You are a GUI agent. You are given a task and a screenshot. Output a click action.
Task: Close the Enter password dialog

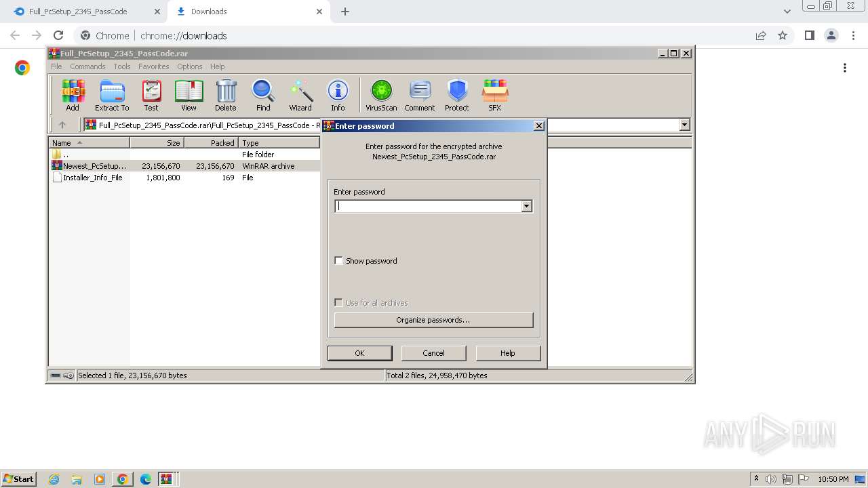click(538, 126)
